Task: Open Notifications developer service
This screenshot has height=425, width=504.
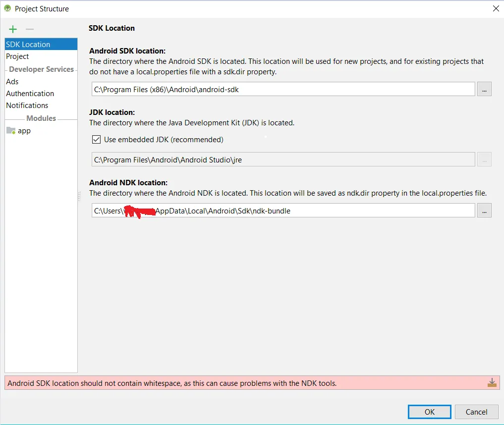Action: 41,106
